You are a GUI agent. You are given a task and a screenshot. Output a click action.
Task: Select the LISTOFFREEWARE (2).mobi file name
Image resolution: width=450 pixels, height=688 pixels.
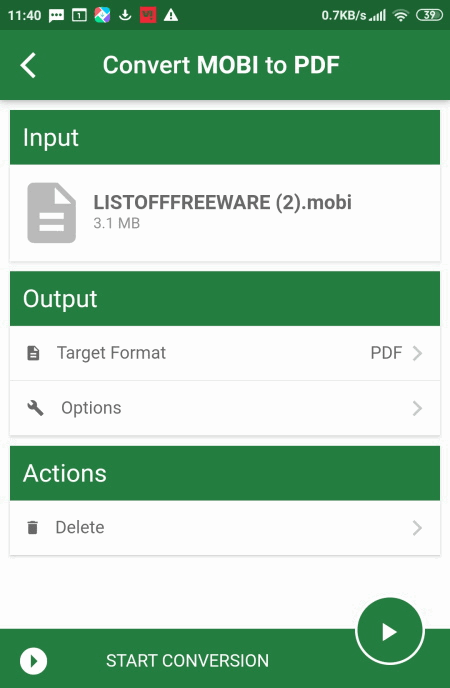pos(222,202)
